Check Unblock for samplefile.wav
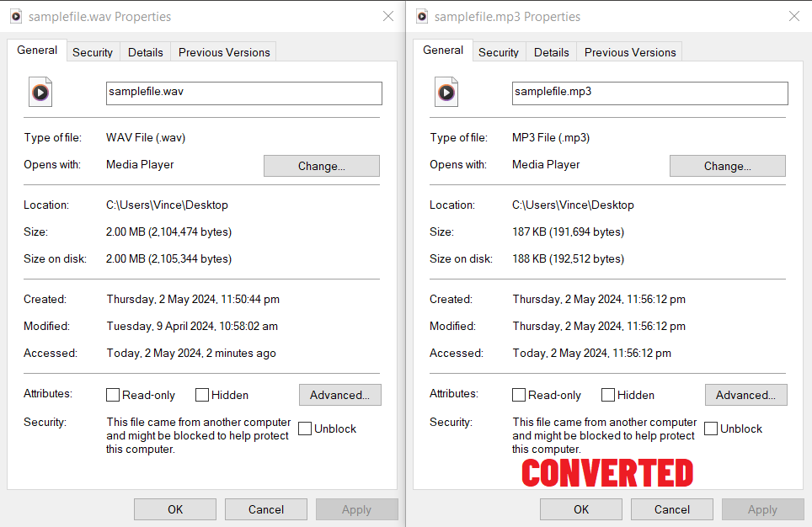The height and width of the screenshot is (527, 812). pos(304,428)
